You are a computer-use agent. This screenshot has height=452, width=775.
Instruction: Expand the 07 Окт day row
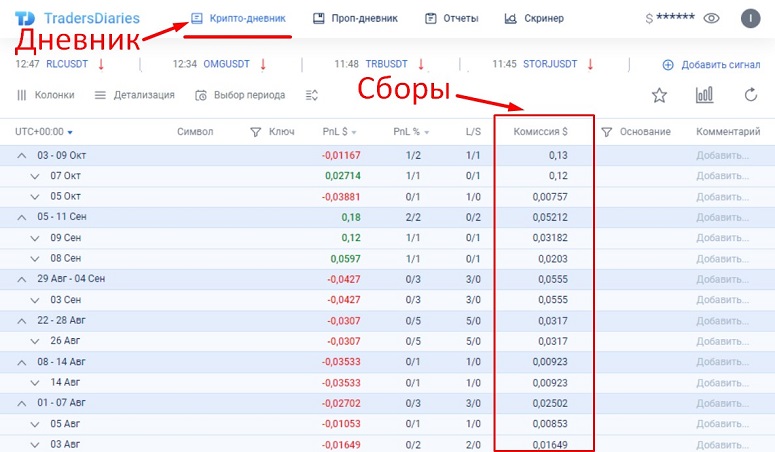pos(35,176)
